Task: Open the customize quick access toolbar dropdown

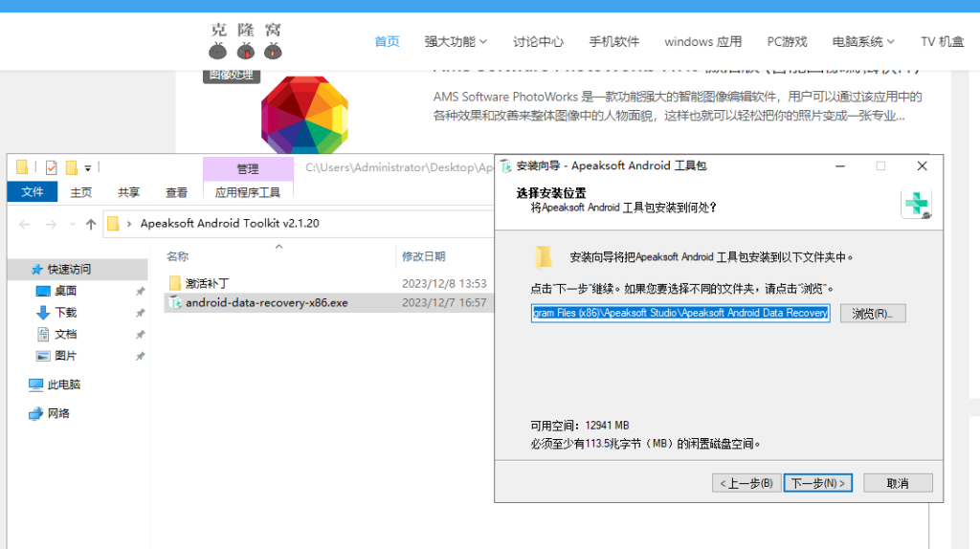Action: [88, 168]
